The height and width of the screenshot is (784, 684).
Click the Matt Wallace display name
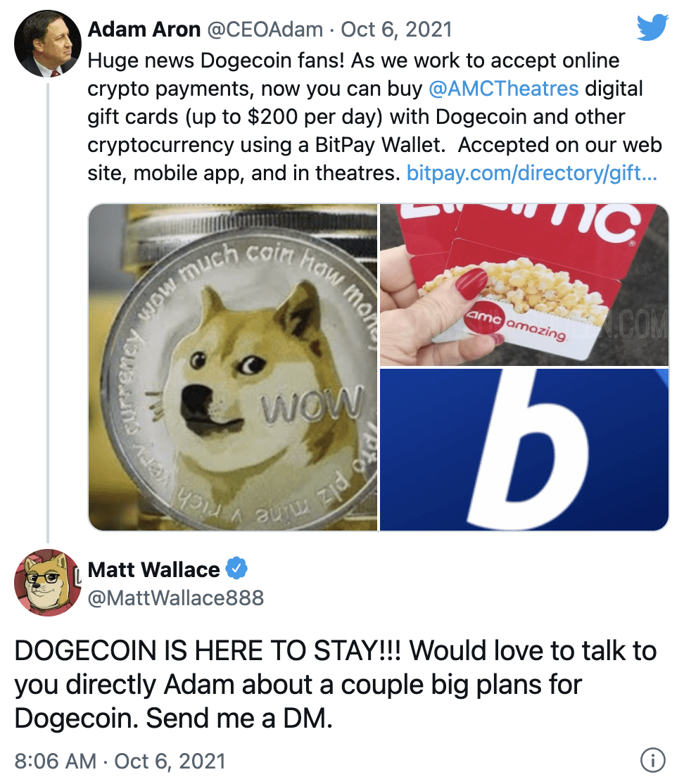153,569
